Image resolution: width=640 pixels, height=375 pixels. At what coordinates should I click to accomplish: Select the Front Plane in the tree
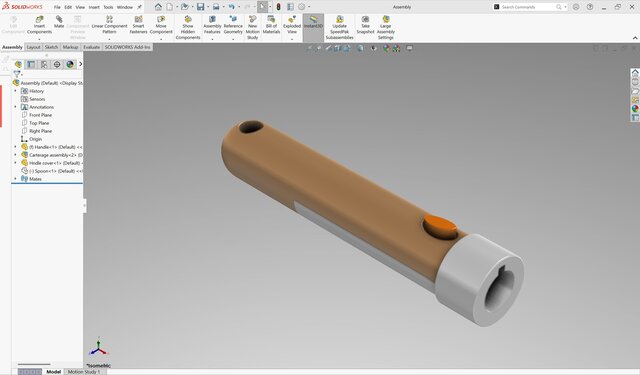(40, 115)
